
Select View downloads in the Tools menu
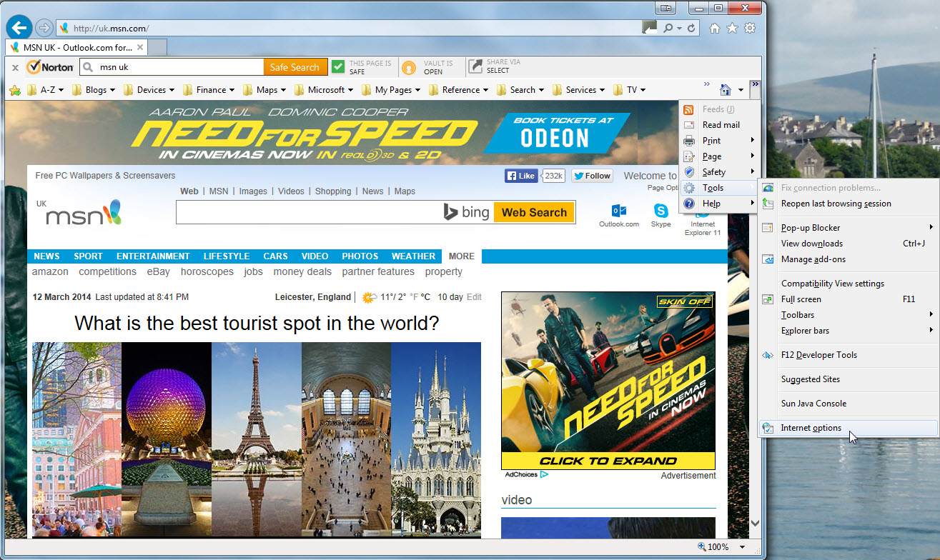tap(849, 244)
